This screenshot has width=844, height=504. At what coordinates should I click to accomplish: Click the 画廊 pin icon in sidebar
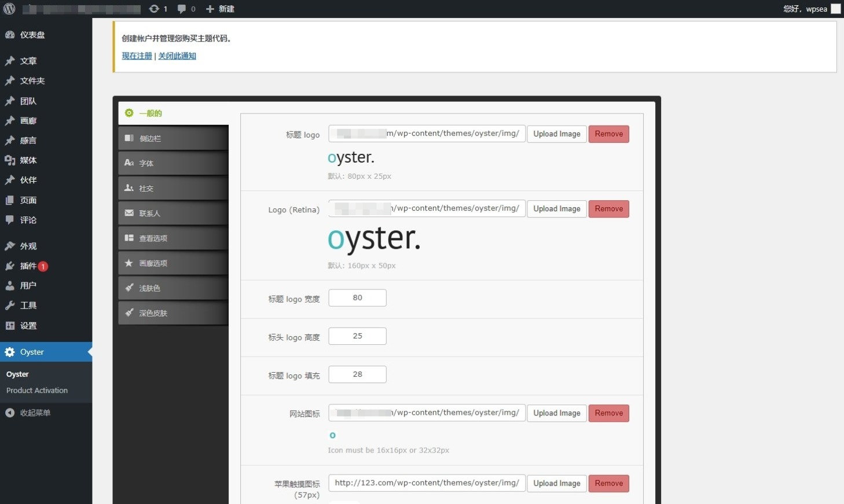click(x=10, y=121)
